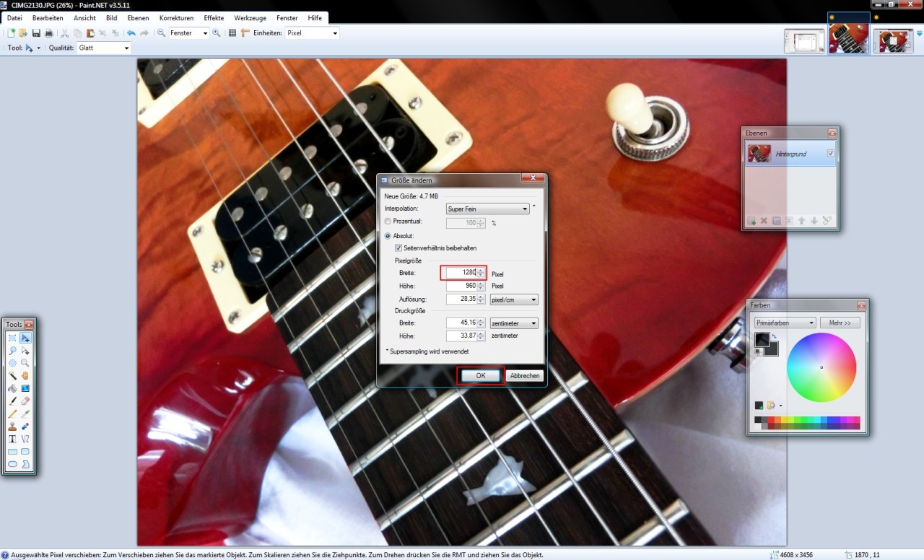Swap primary and secondary colors arrow
The height and width of the screenshot is (560, 924).
click(775, 337)
